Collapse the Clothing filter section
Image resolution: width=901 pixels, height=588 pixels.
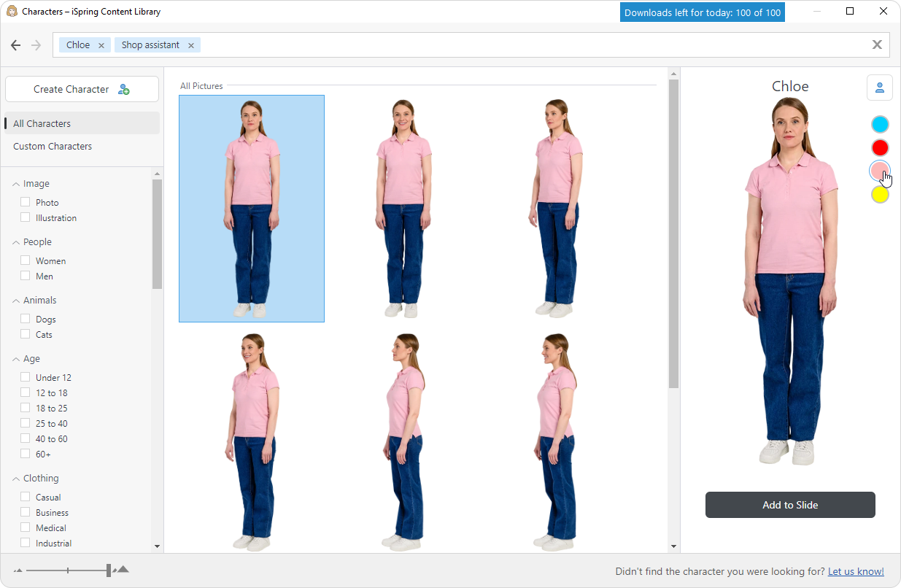16,479
